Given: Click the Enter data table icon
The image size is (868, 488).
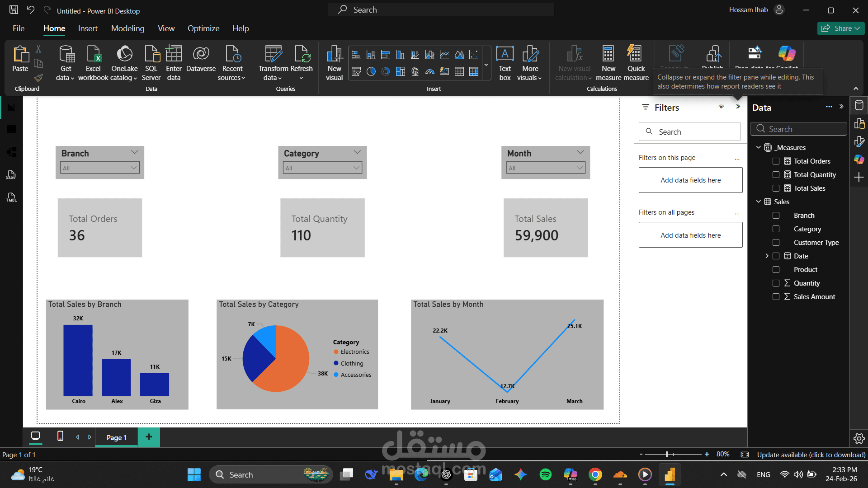Looking at the screenshot, I should (x=174, y=54).
